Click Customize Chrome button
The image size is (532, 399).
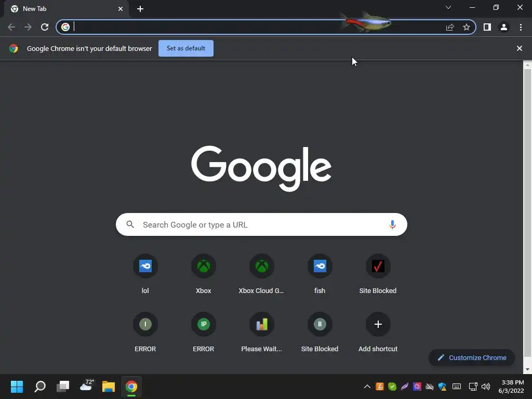pyautogui.click(x=472, y=357)
